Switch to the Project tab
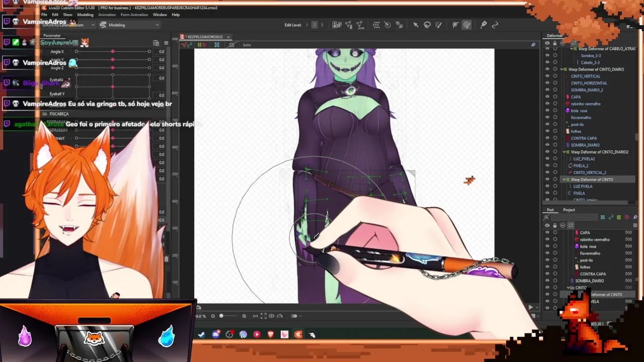The height and width of the screenshot is (362, 644). 569,210
